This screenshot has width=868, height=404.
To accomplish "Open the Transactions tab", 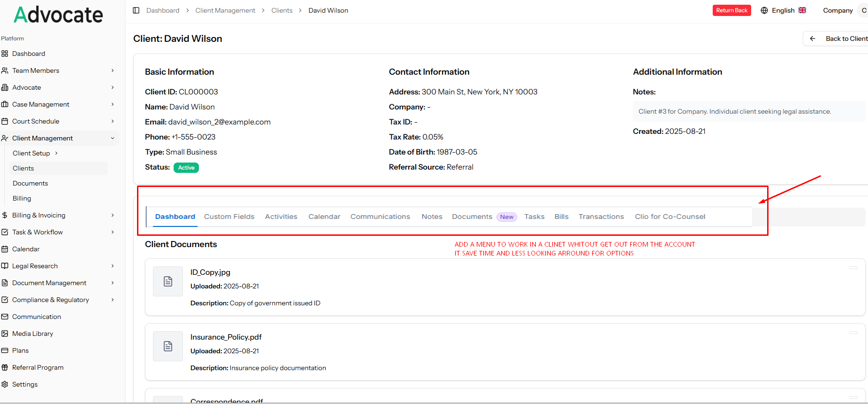I will point(601,217).
